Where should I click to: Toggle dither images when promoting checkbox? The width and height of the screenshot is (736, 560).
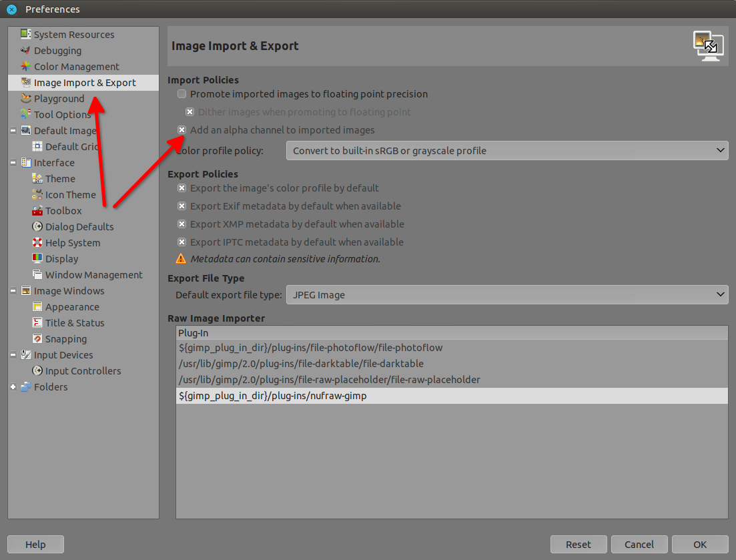tap(190, 111)
